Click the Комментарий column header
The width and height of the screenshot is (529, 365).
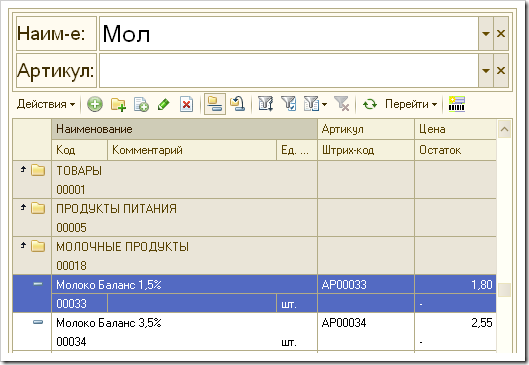click(x=192, y=150)
